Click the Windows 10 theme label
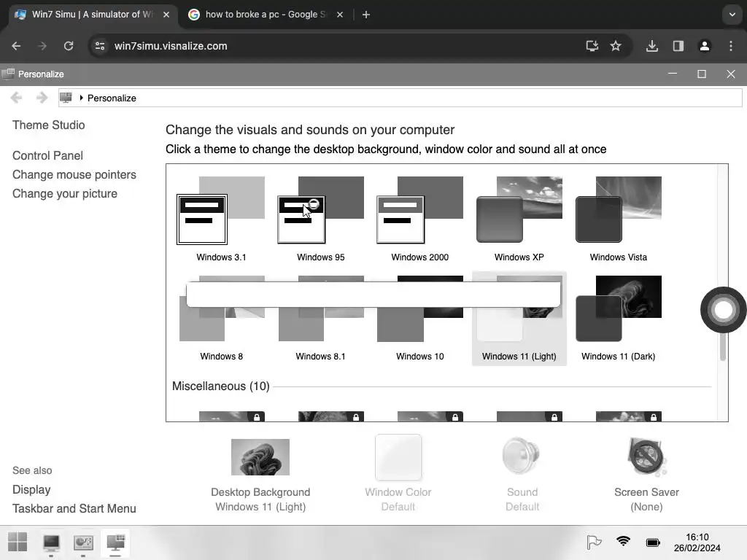The image size is (747, 560). (x=420, y=356)
